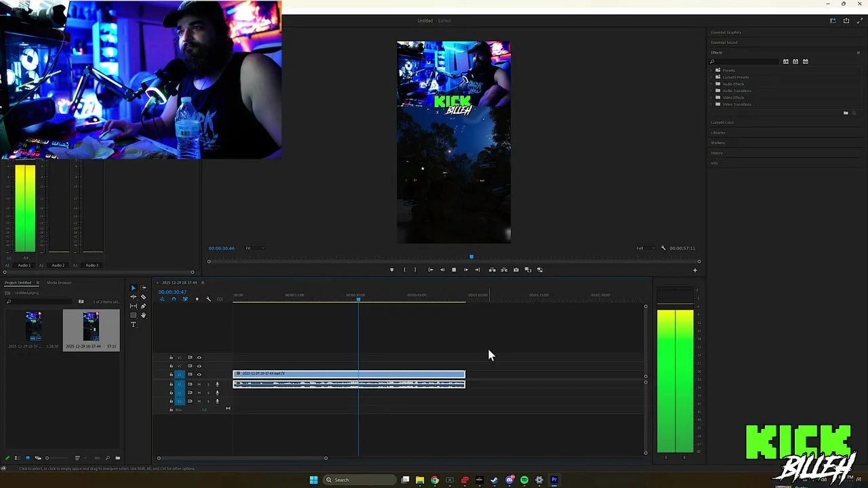Open the Essential Sound panel
This screenshot has height=488, width=868.
click(724, 43)
